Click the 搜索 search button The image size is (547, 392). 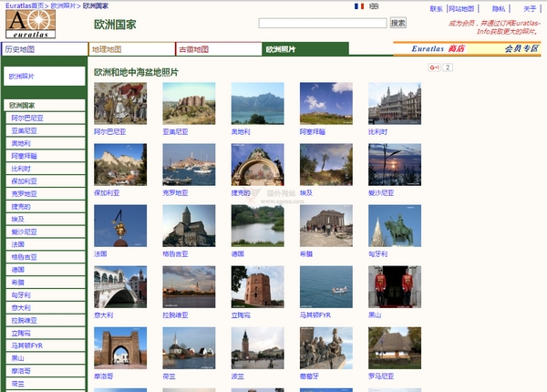point(398,23)
